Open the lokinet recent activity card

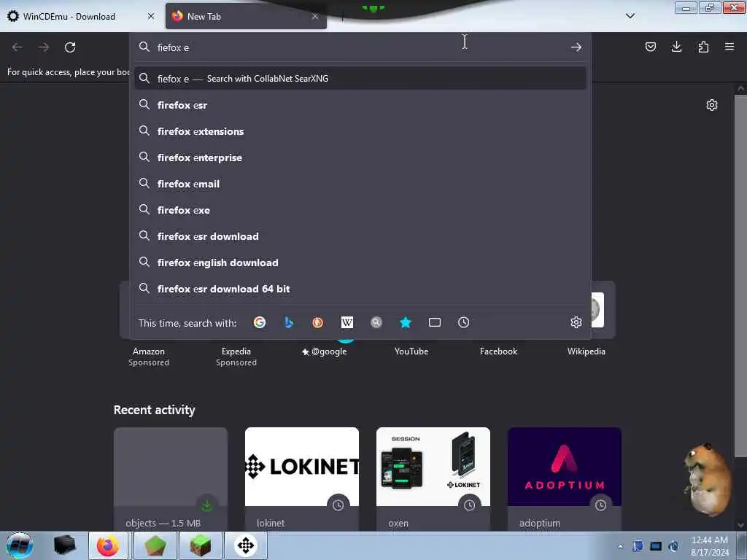click(301, 478)
